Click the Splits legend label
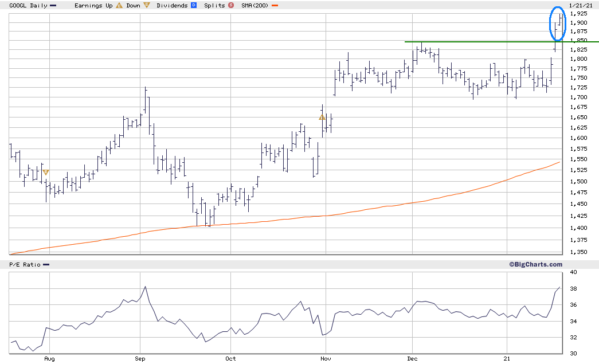The height and width of the screenshot is (364, 599). click(x=215, y=5)
